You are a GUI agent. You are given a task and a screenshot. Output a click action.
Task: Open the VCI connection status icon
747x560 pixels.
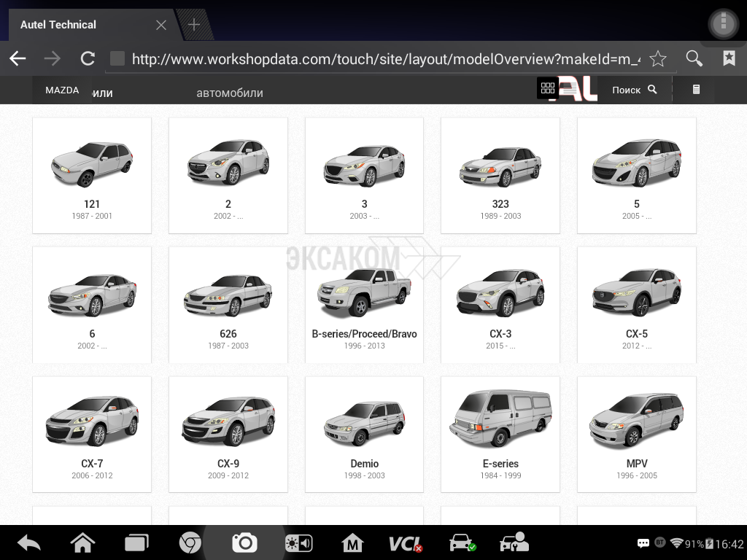point(405,543)
